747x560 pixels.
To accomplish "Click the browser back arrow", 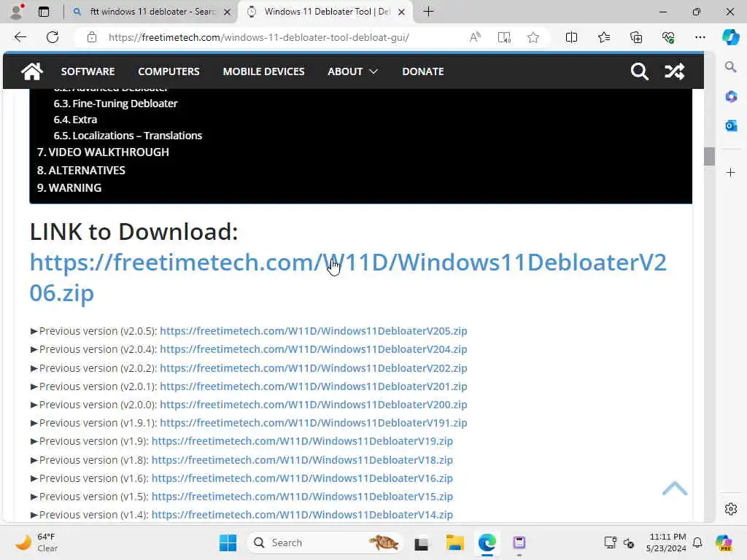I will 20,37.
